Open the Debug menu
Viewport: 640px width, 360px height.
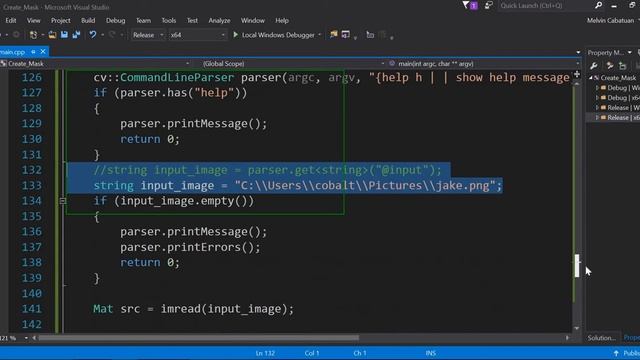point(116,20)
